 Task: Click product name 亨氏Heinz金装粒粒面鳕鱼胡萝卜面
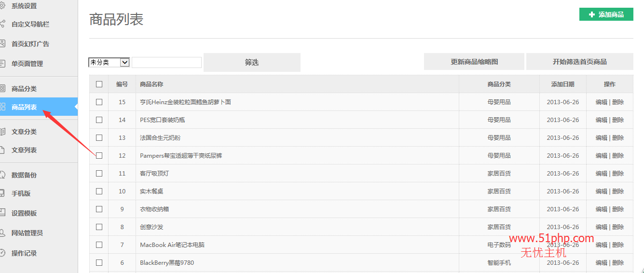(x=185, y=102)
